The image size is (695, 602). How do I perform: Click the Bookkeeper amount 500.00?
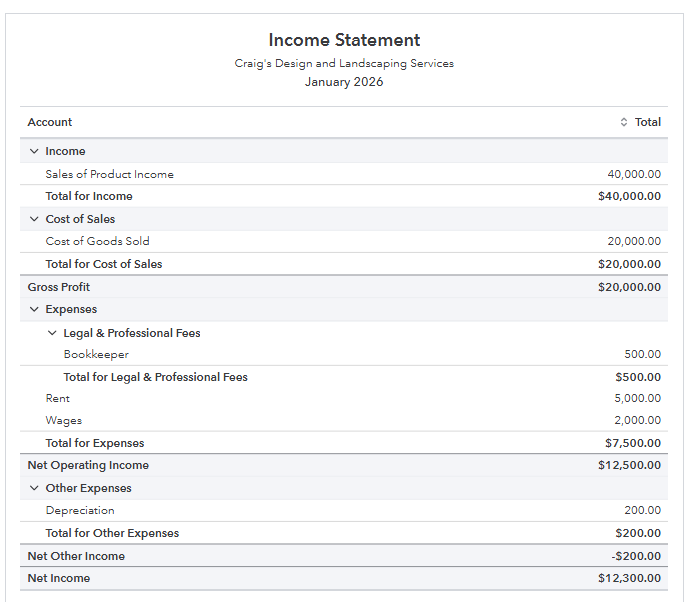pyautogui.click(x=642, y=354)
